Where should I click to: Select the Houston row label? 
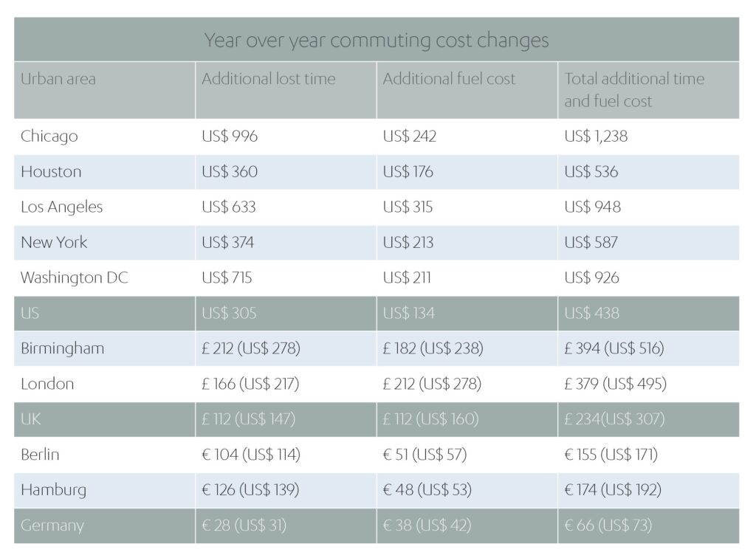(x=51, y=172)
